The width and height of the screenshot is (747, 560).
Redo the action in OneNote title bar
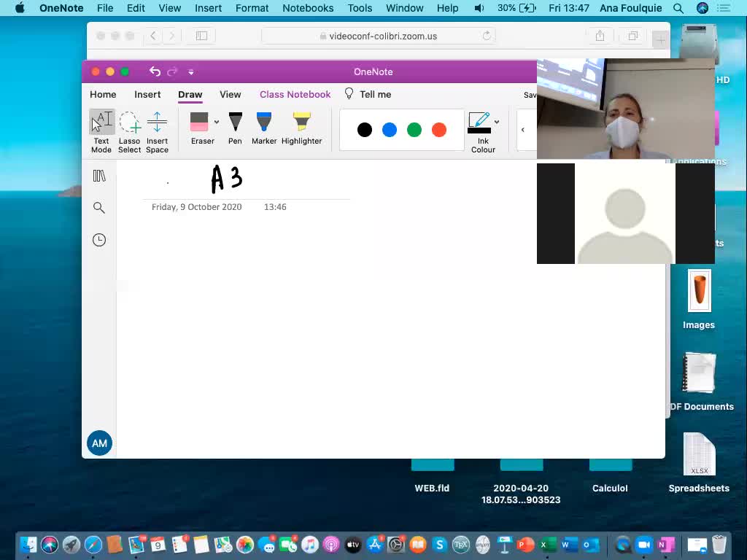[172, 71]
